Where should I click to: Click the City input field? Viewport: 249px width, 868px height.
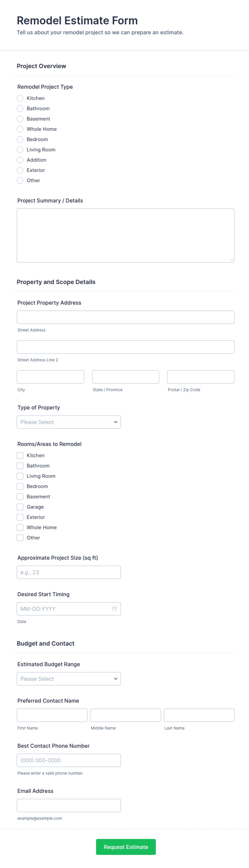pyautogui.click(x=50, y=377)
